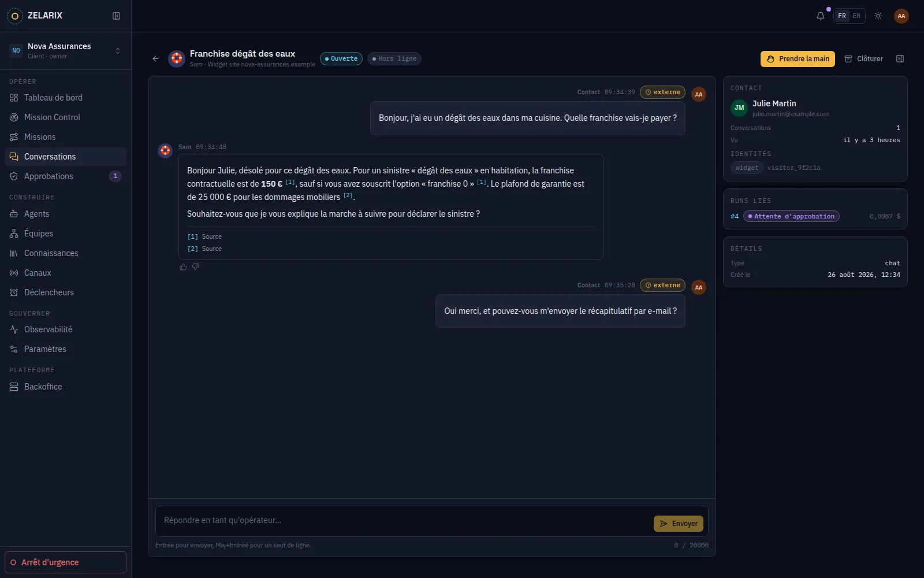The height and width of the screenshot is (578, 924).
Task: Click the Envoyer send button
Action: (679, 524)
